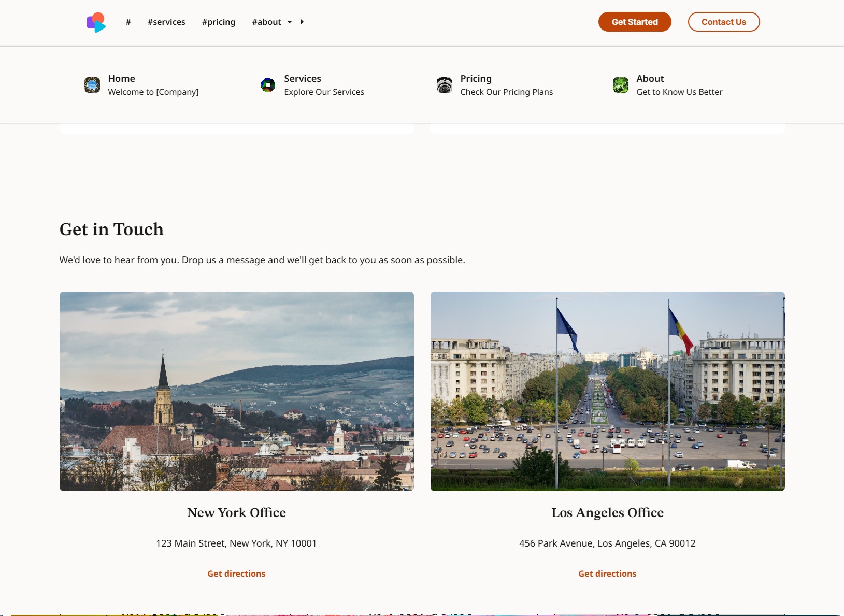Click the Get Started button
844x616 pixels.
[x=635, y=22]
